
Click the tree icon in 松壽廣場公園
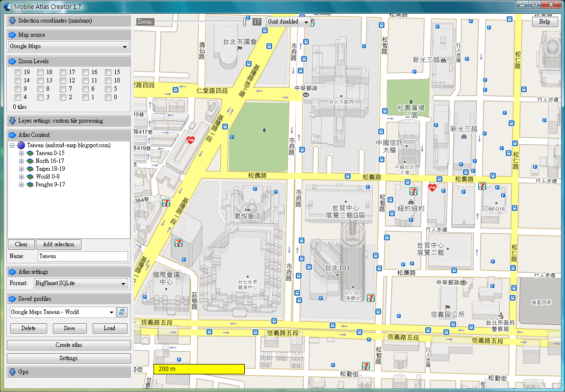point(411,102)
